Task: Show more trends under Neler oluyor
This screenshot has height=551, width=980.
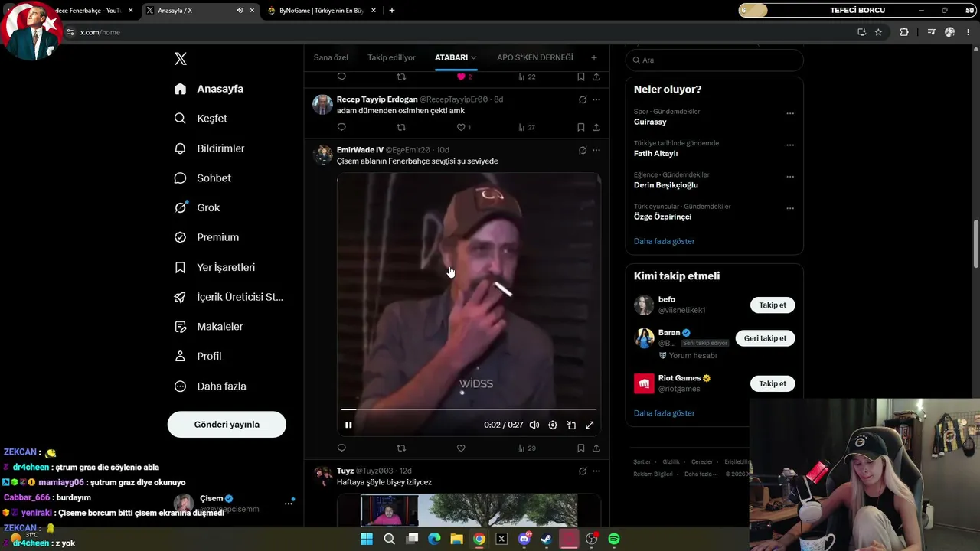Action: coord(664,241)
